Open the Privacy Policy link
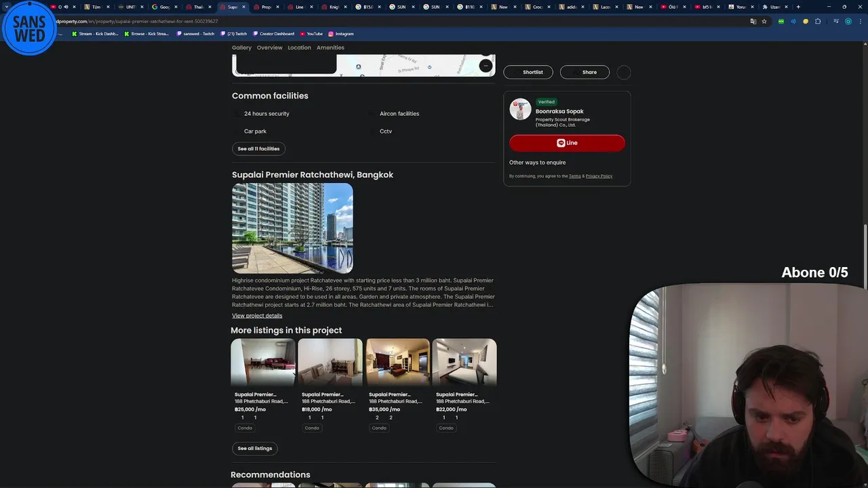 pyautogui.click(x=599, y=176)
